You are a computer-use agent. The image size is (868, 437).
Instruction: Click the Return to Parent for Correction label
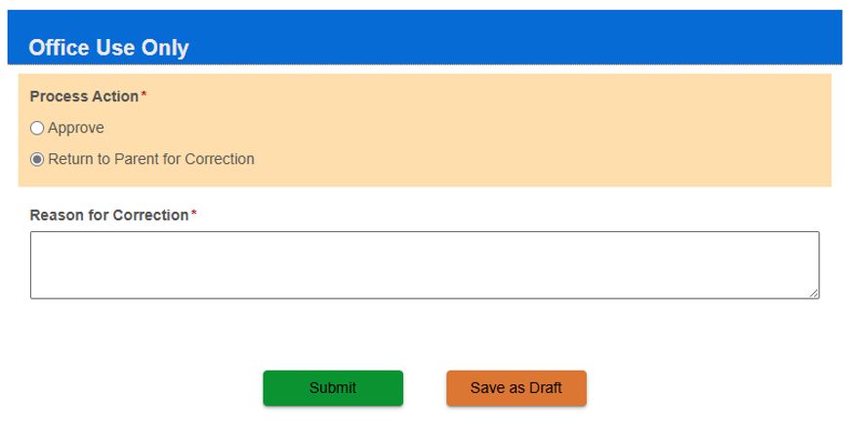151,159
